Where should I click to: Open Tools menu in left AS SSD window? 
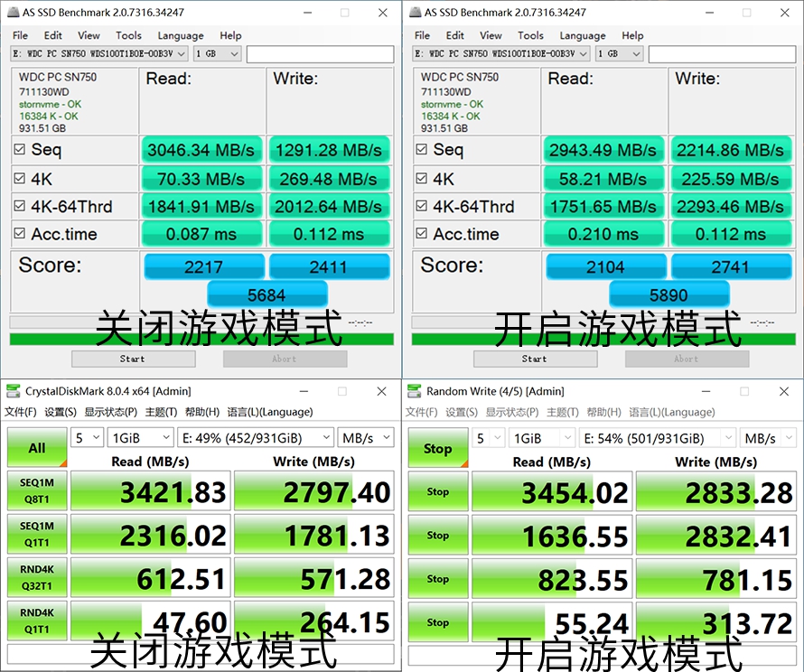[x=128, y=35]
